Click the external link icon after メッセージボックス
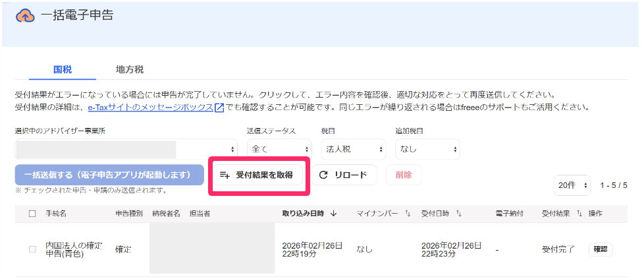 tap(220, 108)
